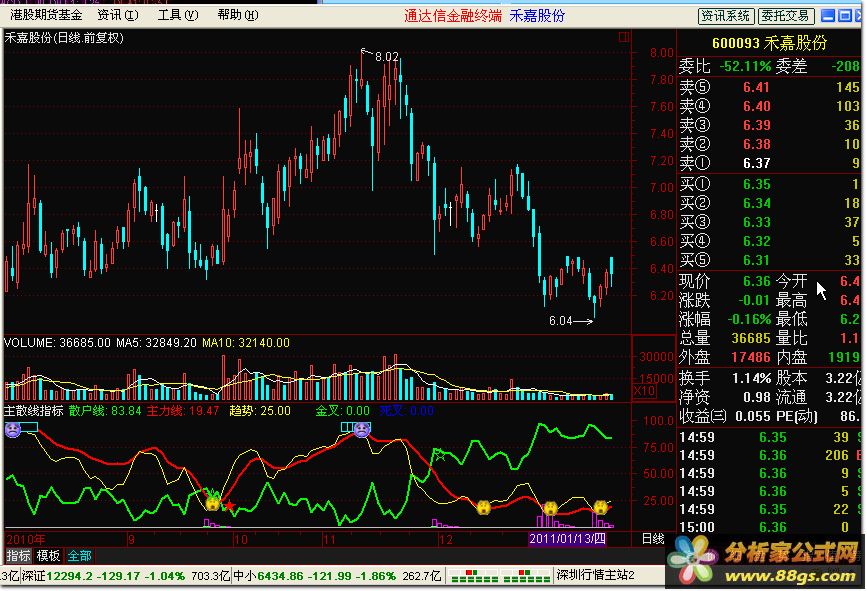Click the 通达信金融终端 title text
867x591 pixels.
453,15
